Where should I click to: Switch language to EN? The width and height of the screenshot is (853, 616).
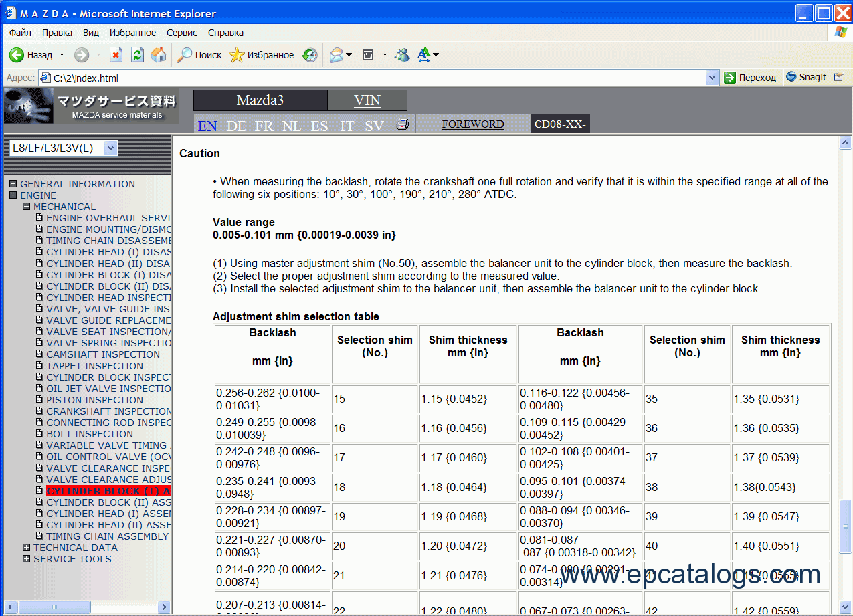pyautogui.click(x=207, y=126)
